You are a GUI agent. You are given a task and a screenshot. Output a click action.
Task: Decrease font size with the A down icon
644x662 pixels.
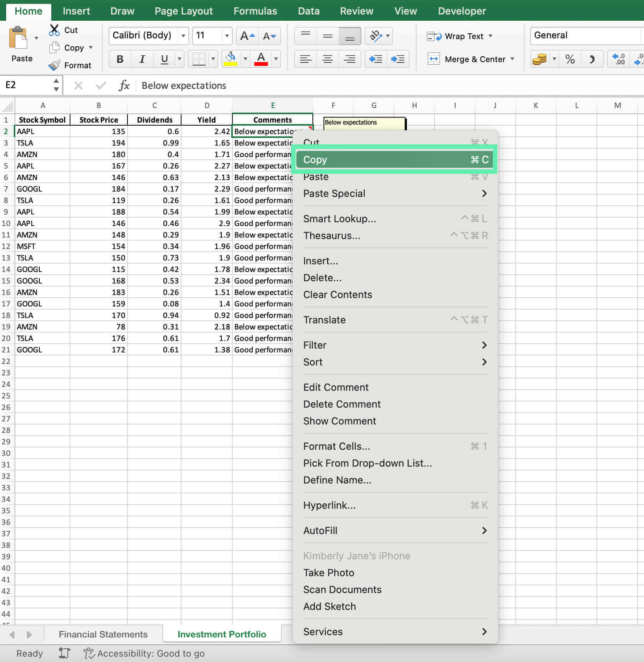270,36
